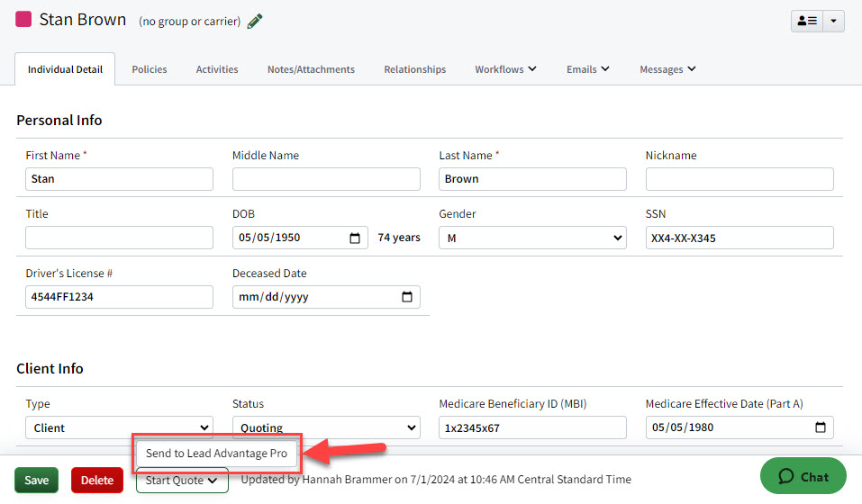The height and width of the screenshot is (504, 862).
Task: Click the green Save button
Action: point(36,481)
